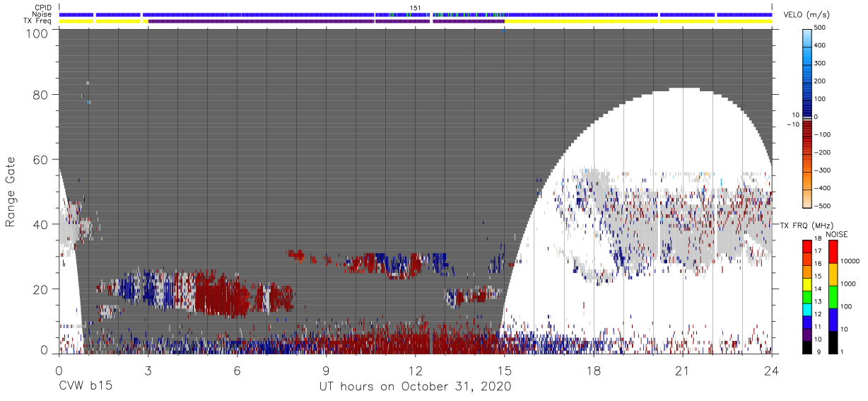Pick the black 9 MHz swatch in TX FRQ legend
This screenshot has width=868, height=401.
[807, 347]
